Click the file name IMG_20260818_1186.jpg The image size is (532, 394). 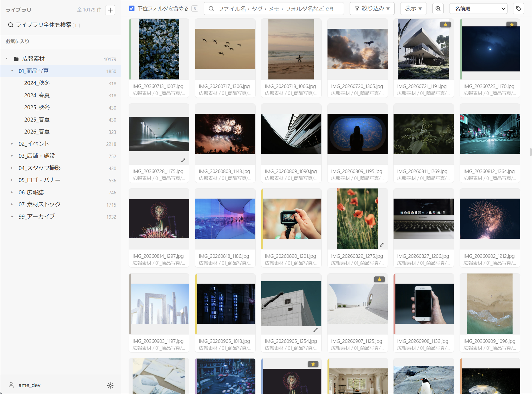[x=224, y=256]
